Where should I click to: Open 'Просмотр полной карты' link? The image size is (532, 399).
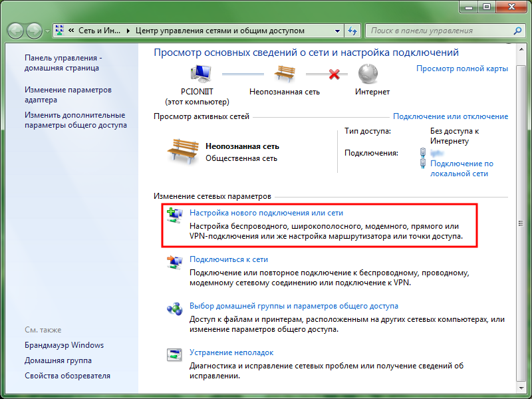[x=462, y=68]
